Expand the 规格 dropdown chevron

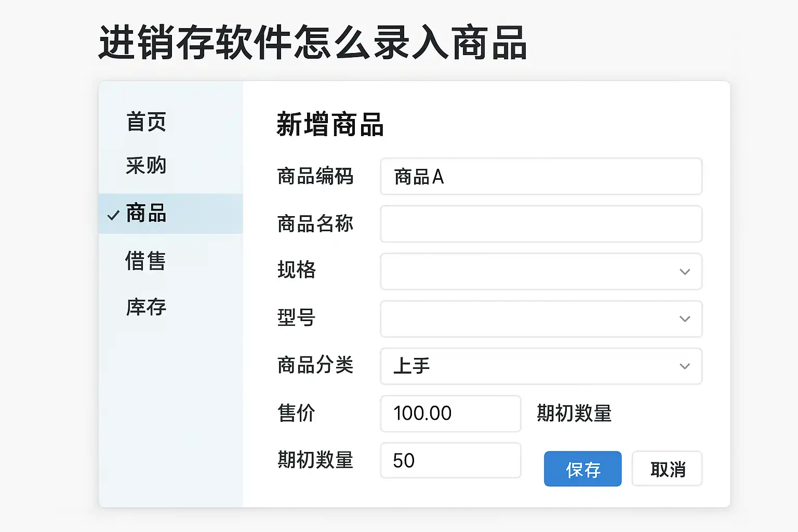pyautogui.click(x=685, y=272)
